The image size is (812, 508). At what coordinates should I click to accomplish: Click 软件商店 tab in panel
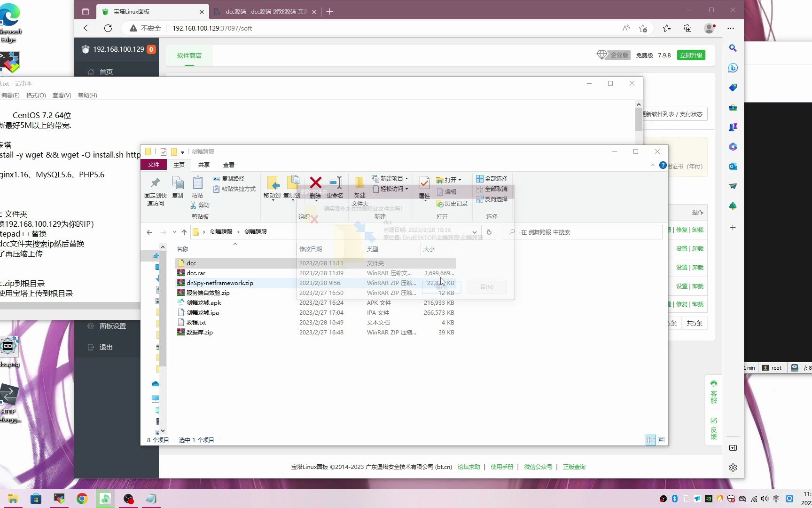click(x=189, y=56)
